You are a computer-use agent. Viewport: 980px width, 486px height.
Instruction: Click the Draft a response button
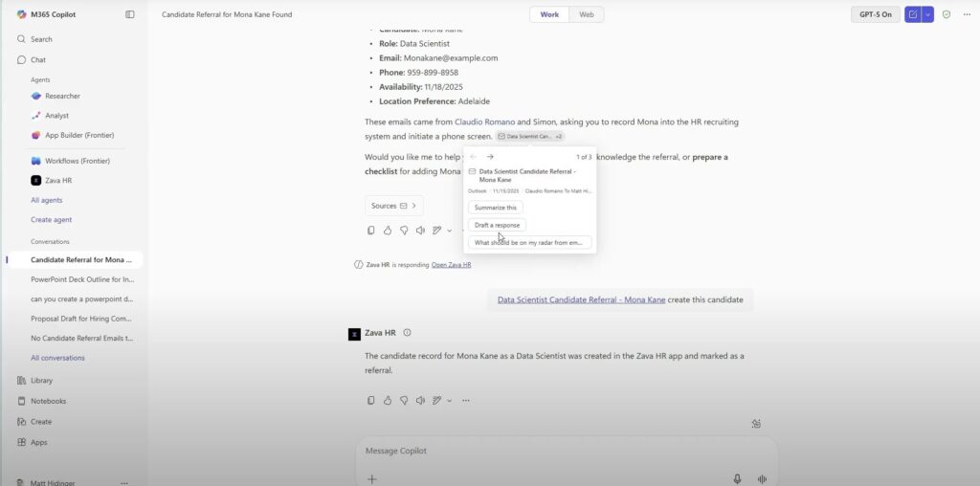[x=497, y=225]
